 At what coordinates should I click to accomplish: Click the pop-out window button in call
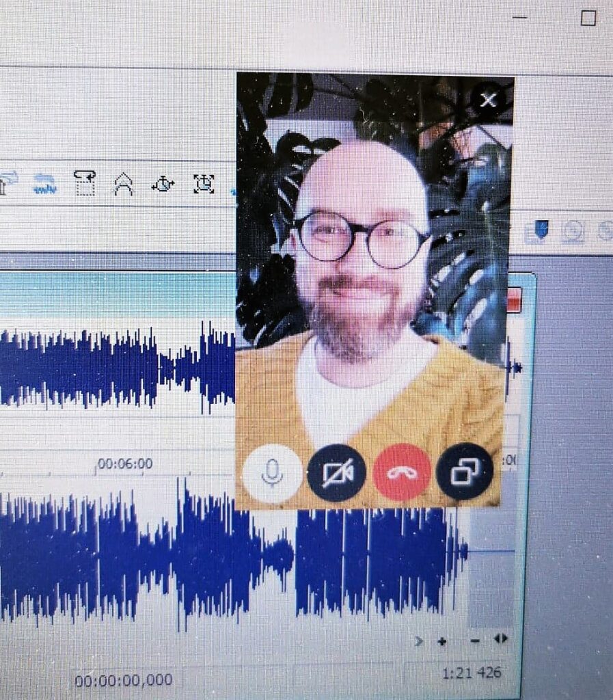tap(464, 472)
